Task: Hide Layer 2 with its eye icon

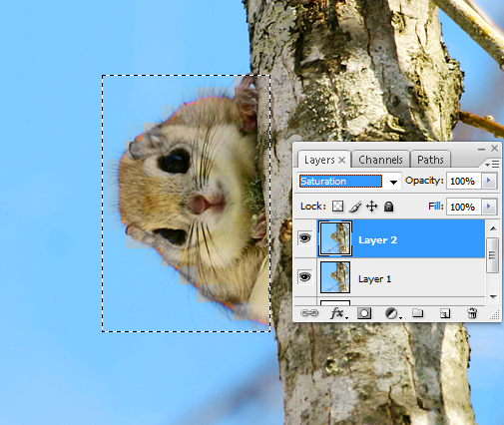Action: [x=305, y=238]
